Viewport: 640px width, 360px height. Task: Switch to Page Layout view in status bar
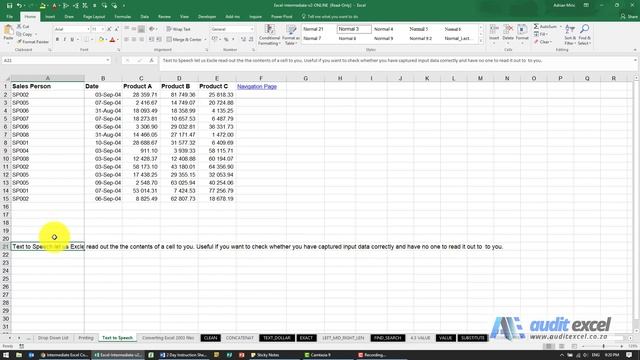[x=562, y=346]
